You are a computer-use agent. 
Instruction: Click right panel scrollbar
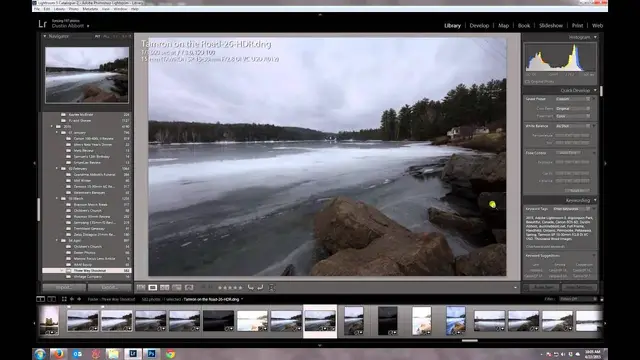[x=601, y=91]
